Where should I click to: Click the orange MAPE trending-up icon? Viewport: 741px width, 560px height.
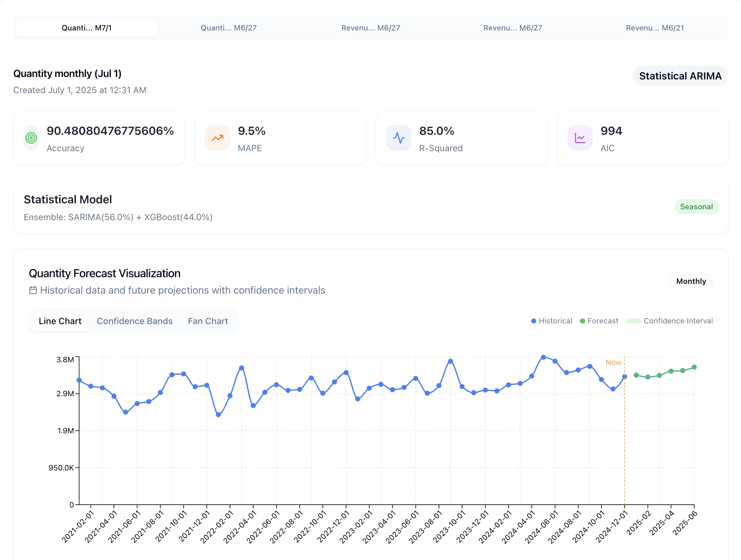217,138
